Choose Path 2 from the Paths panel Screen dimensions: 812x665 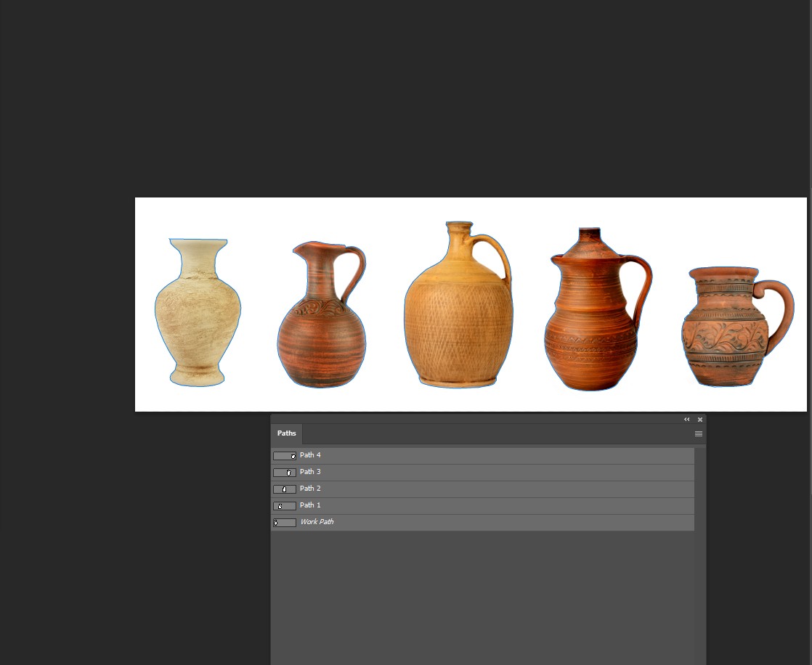point(310,489)
